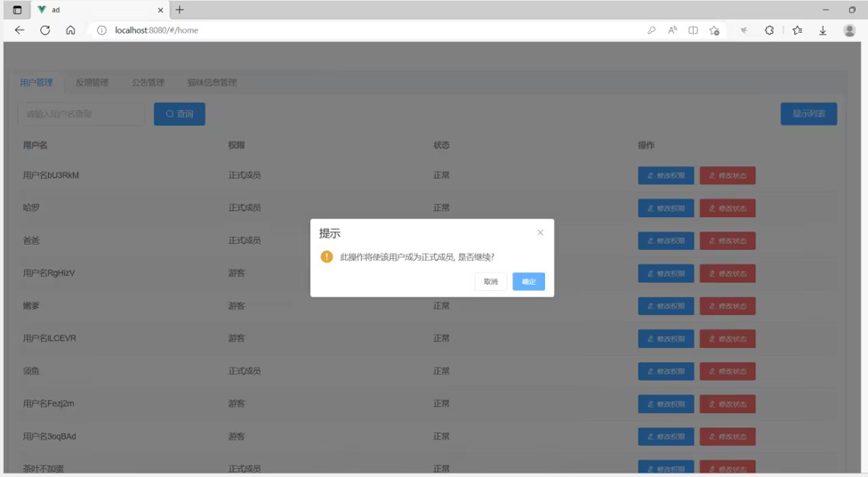The height and width of the screenshot is (477, 868).
Task: Select the username cell 用户名bU3RkM
Action: (51, 175)
